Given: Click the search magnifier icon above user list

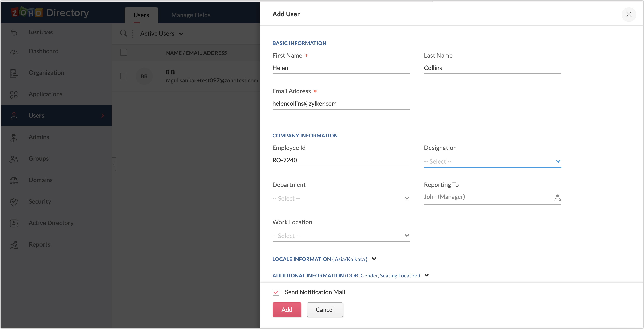Looking at the screenshot, I should (123, 33).
